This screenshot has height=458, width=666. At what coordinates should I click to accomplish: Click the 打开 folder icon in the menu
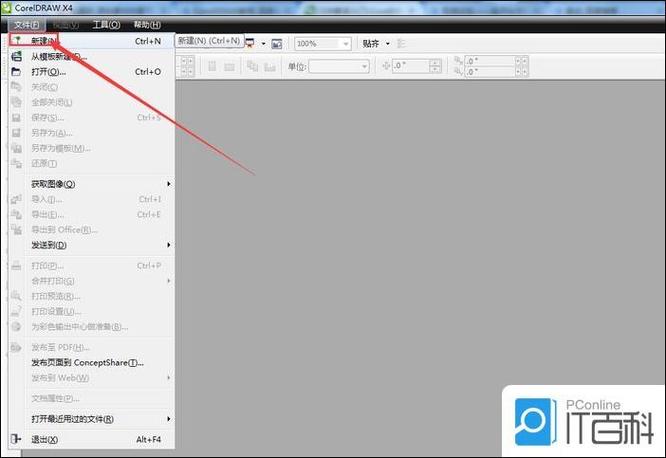(16, 71)
